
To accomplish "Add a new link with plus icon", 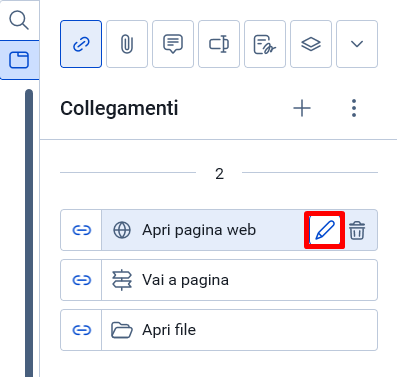I will [x=302, y=108].
